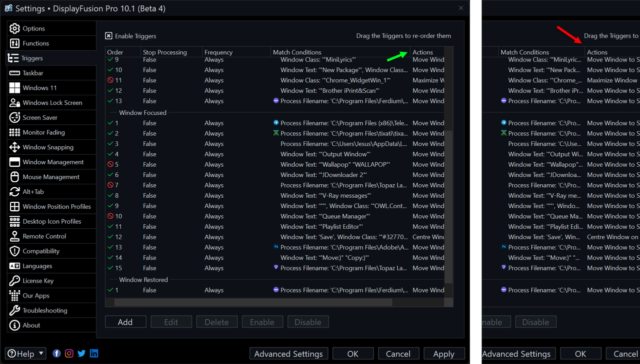
Task: Click the Delete button
Action: [216, 322]
